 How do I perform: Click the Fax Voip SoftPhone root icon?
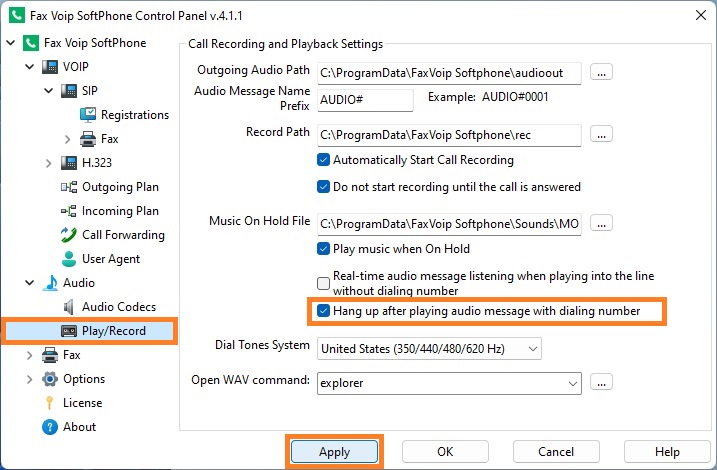click(31, 43)
